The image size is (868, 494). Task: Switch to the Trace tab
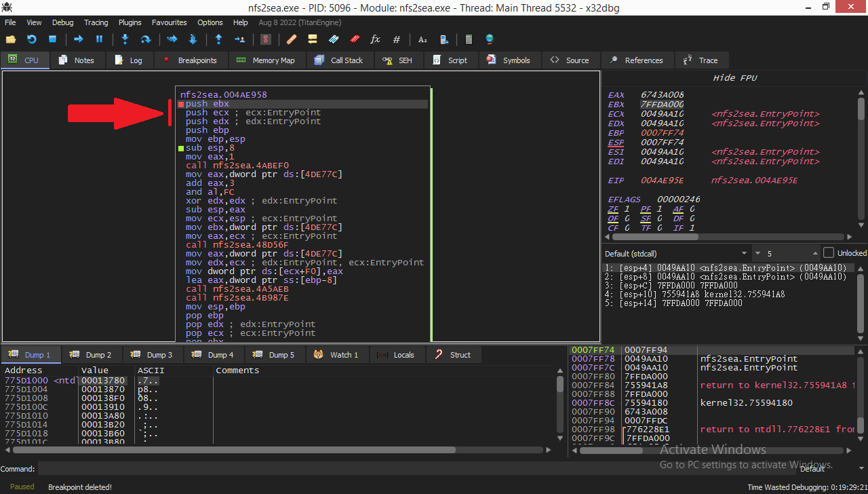(x=701, y=60)
